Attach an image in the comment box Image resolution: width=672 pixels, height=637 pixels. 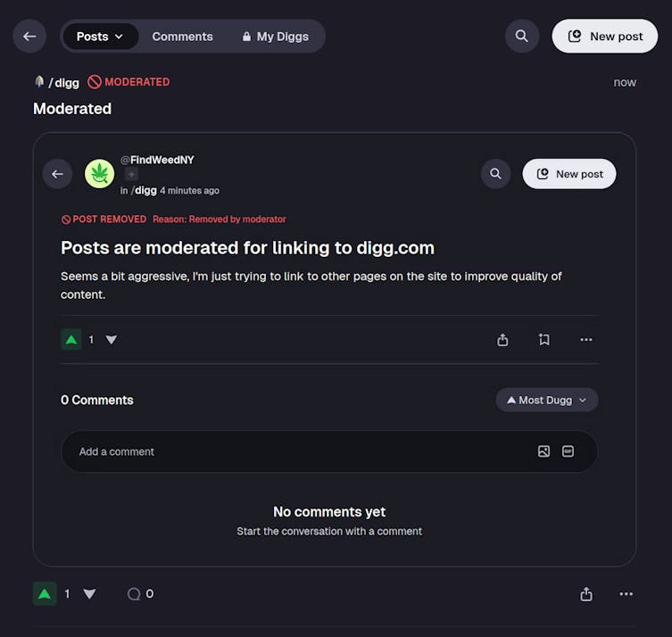(x=543, y=451)
